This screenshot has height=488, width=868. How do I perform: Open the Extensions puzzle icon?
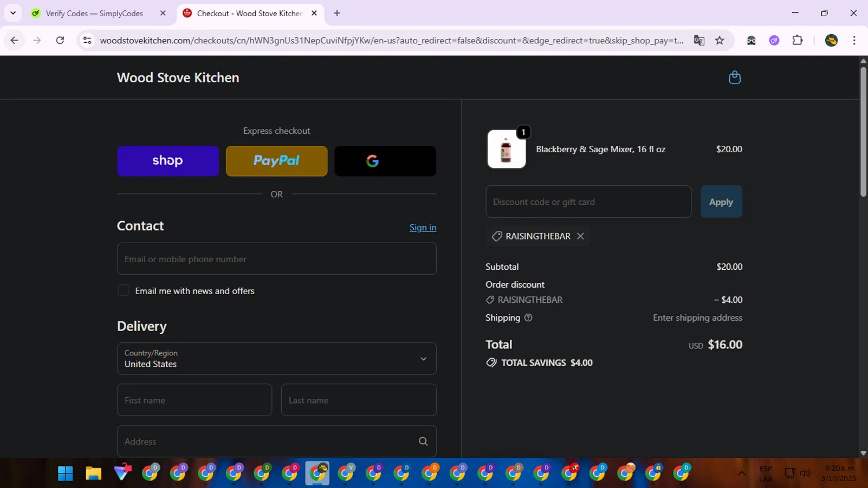[797, 41]
